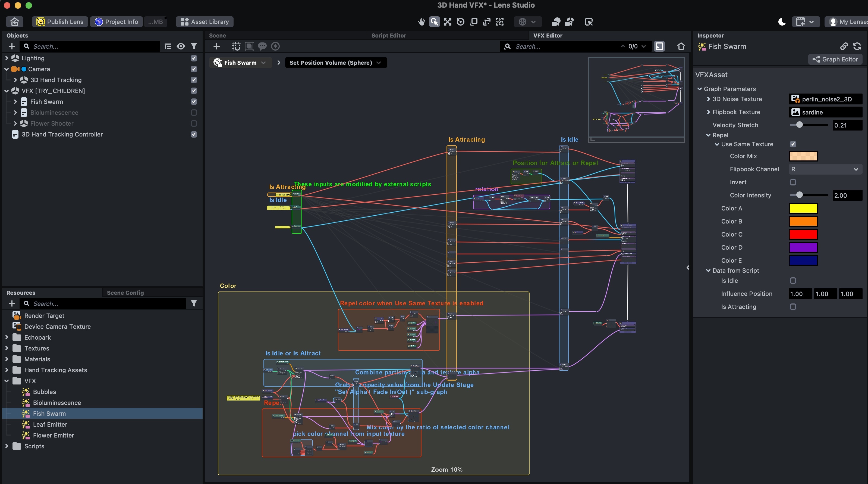Add a comment with the speech bubble icon
868x484 pixels.
coord(262,46)
